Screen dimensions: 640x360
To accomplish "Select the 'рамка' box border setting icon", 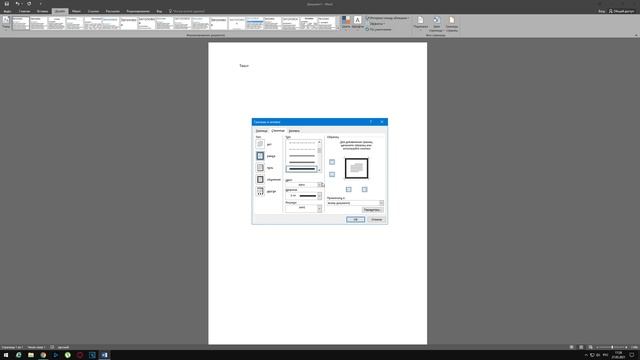I will click(x=260, y=156).
